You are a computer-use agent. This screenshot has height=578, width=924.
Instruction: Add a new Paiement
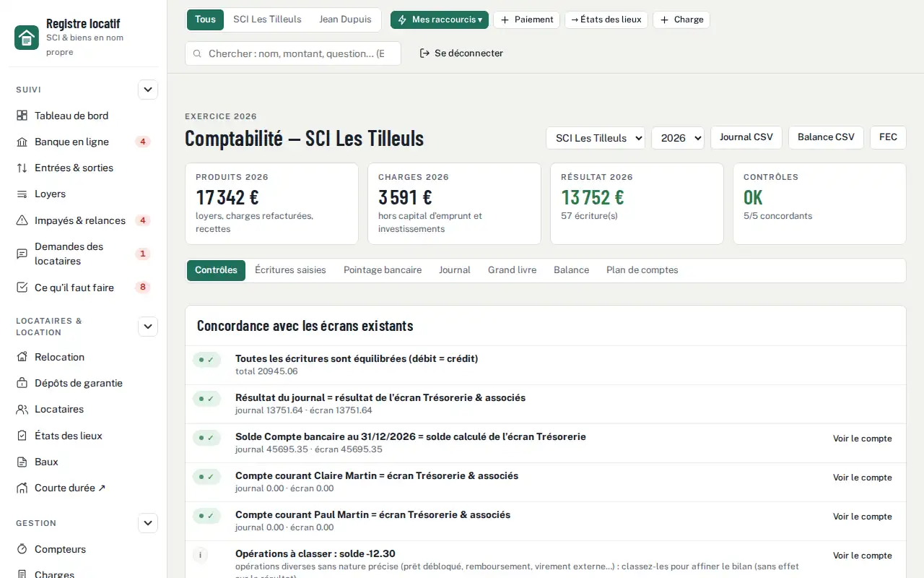coord(527,20)
